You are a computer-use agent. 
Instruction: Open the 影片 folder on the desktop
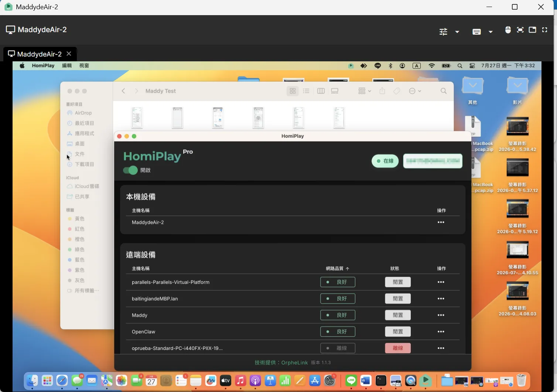[517, 91]
